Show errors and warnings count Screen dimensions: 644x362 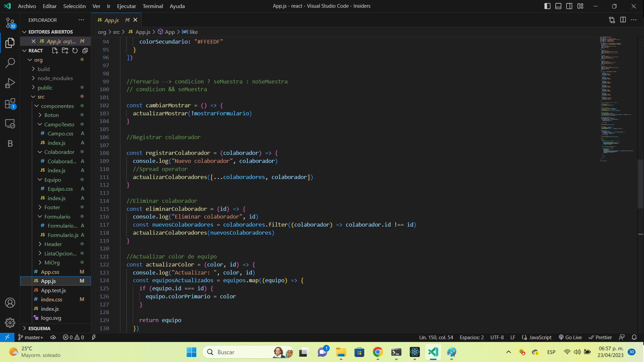click(x=73, y=338)
